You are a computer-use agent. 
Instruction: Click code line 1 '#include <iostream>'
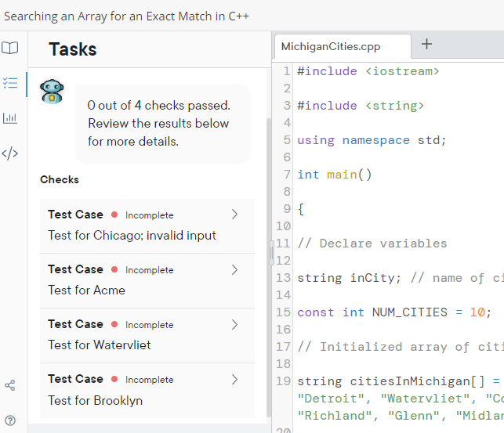click(x=368, y=71)
